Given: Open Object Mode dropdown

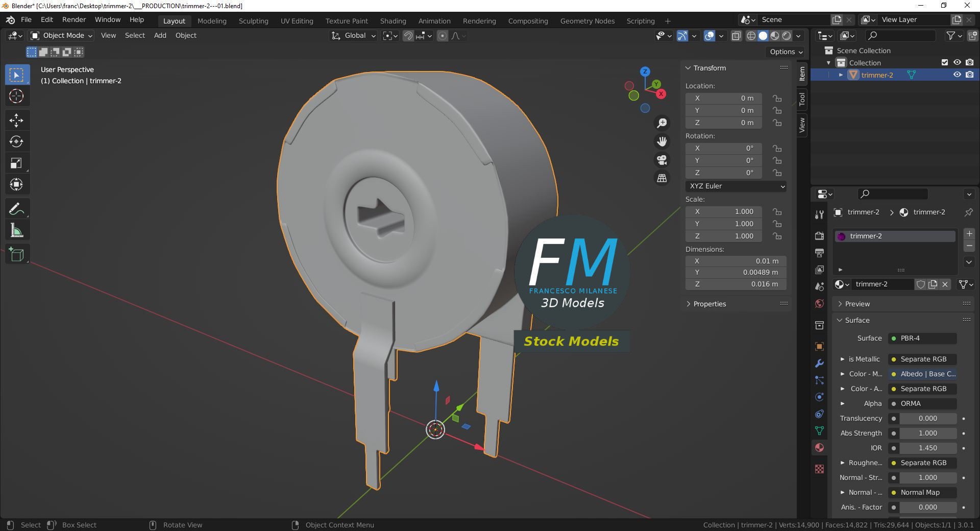Looking at the screenshot, I should pos(61,36).
